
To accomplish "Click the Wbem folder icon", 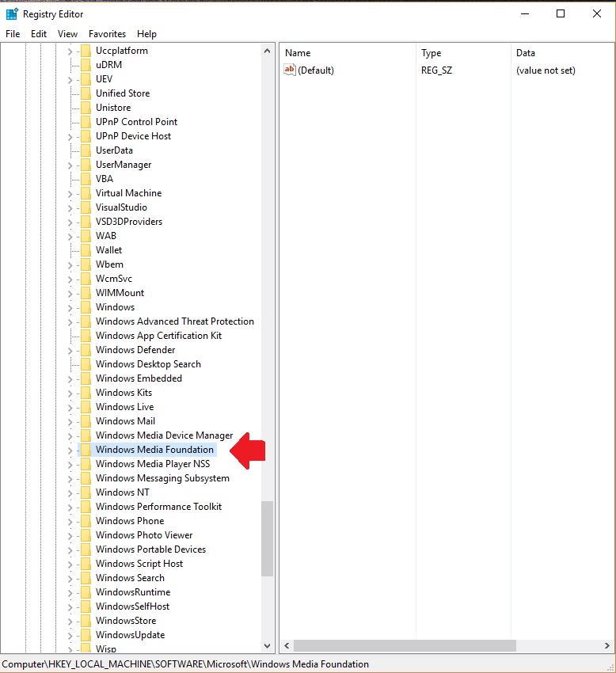I will [x=86, y=264].
